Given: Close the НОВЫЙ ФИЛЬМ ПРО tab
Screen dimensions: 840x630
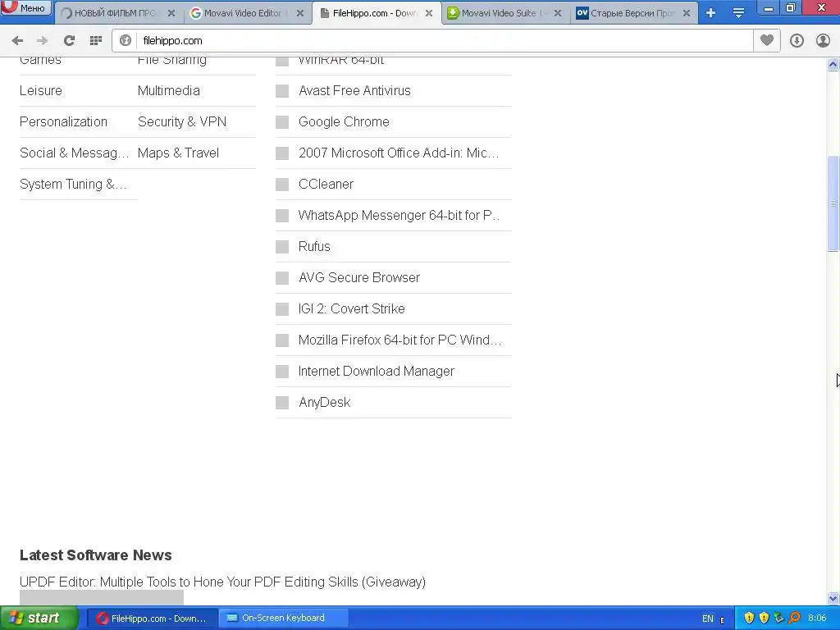Looking at the screenshot, I should (x=171, y=13).
